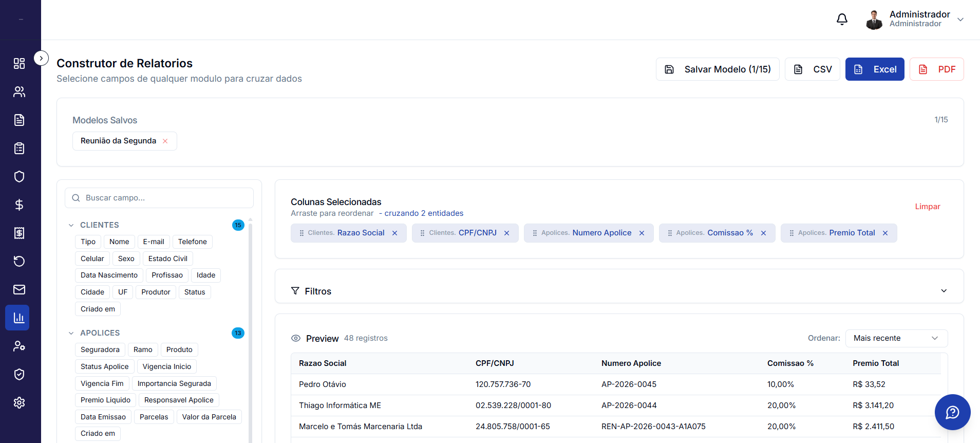
Task: Open the Ordenar Mais recente dropdown
Action: (897, 338)
